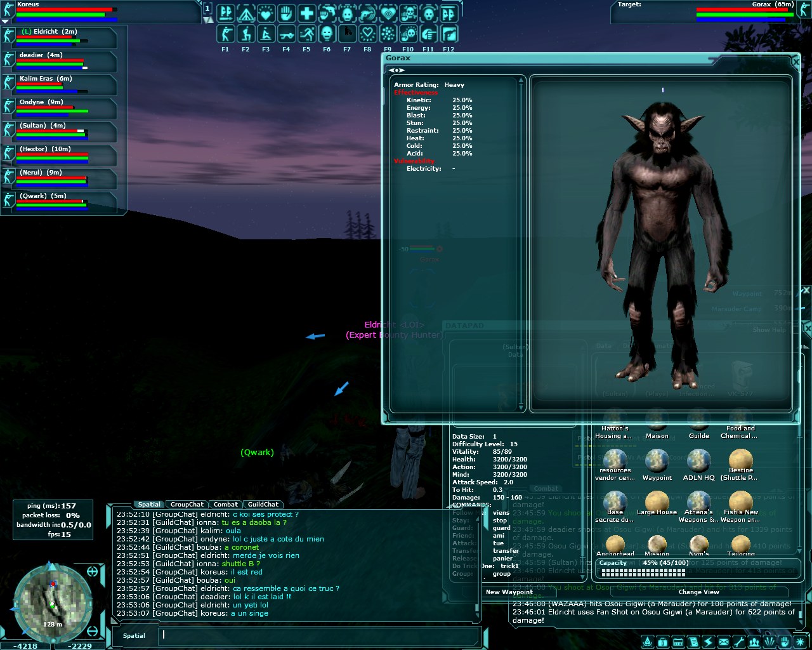Open the Combat chat tab
This screenshot has height=650, width=812.
[226, 505]
